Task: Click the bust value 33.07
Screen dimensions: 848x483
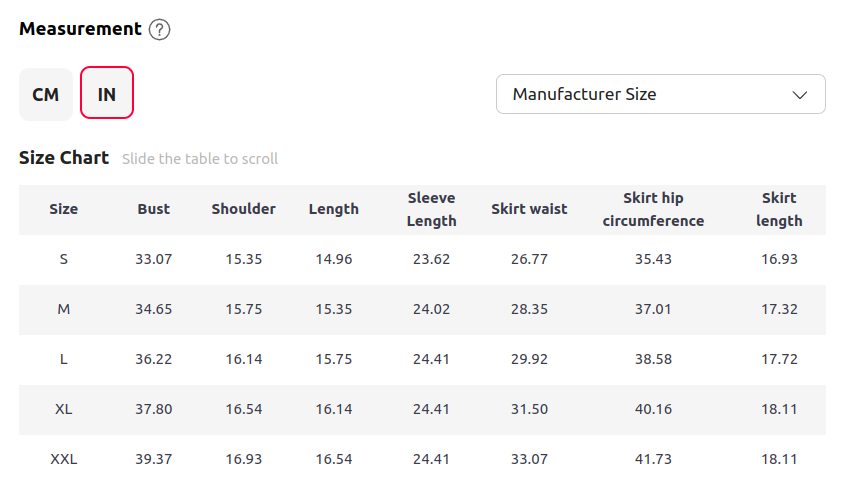Action: (x=154, y=259)
